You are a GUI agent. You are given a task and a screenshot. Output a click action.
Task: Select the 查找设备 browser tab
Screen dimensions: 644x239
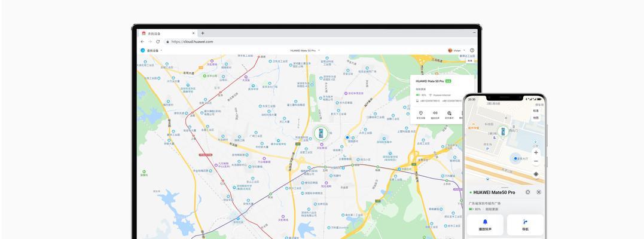tap(169, 33)
